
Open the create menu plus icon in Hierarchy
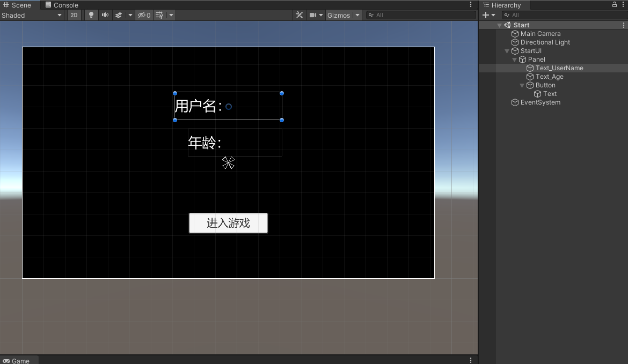pyautogui.click(x=486, y=15)
